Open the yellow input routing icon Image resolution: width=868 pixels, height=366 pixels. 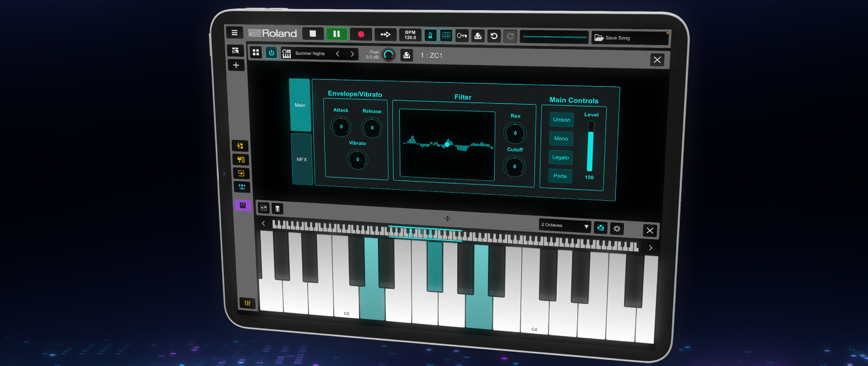point(241,173)
